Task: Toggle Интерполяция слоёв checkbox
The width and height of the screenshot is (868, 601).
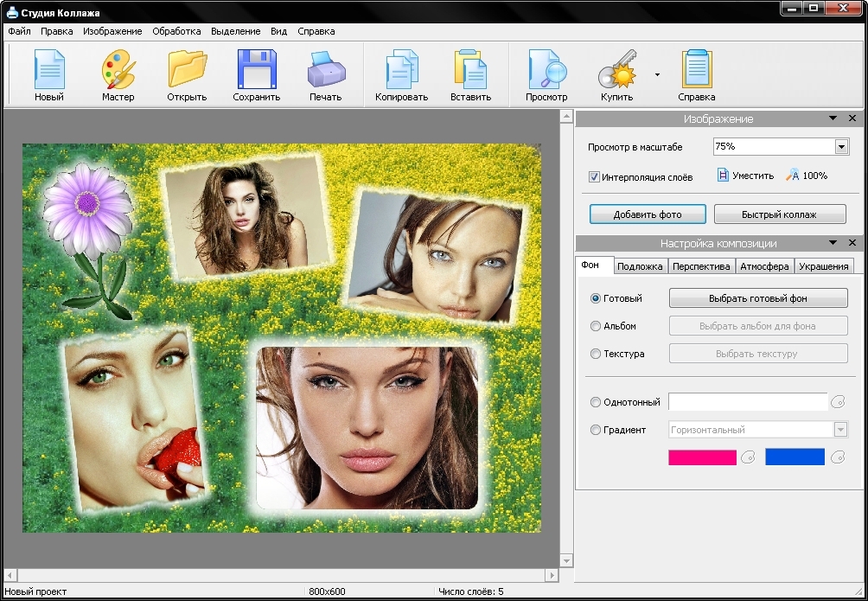Action: pos(595,176)
